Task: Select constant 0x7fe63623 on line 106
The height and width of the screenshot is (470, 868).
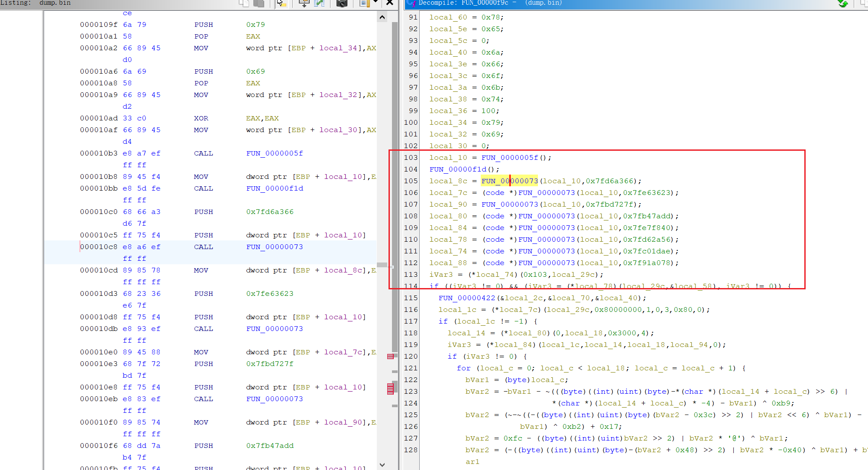Action: tap(647, 193)
